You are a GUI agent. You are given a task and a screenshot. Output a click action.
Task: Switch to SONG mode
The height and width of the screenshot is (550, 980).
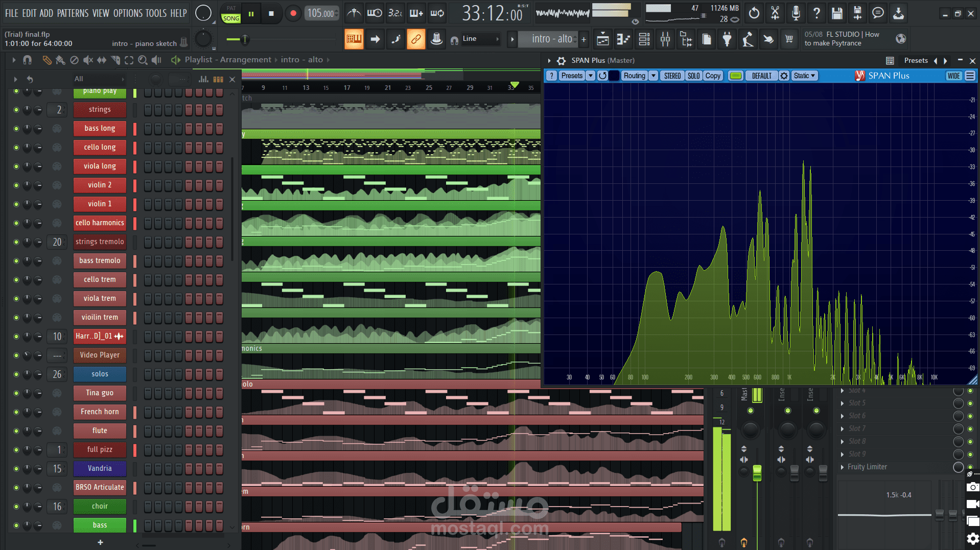[231, 18]
